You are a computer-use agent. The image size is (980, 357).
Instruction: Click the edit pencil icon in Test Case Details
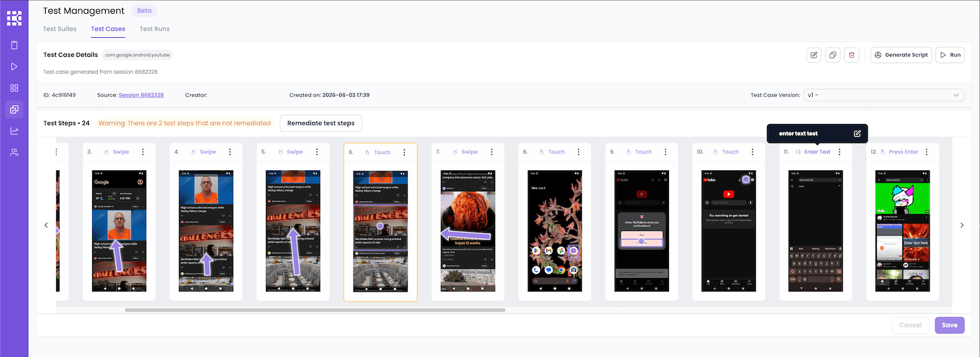pos(813,55)
